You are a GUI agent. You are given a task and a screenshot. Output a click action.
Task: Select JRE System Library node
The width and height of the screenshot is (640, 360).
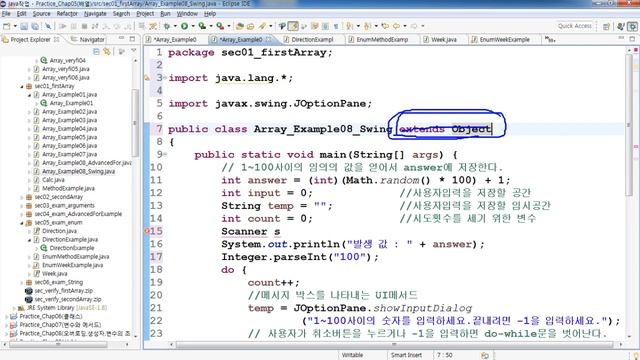click(67, 308)
